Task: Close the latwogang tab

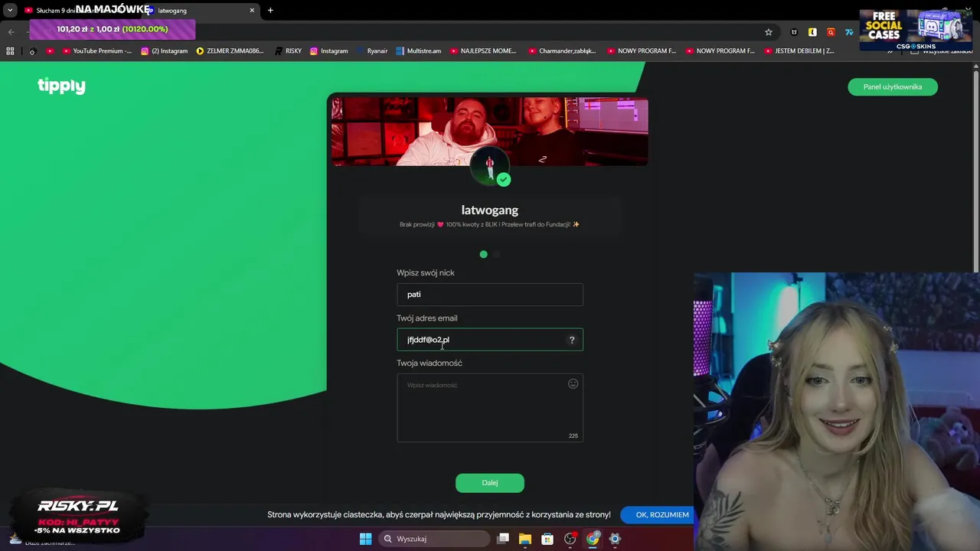Action: (252, 11)
